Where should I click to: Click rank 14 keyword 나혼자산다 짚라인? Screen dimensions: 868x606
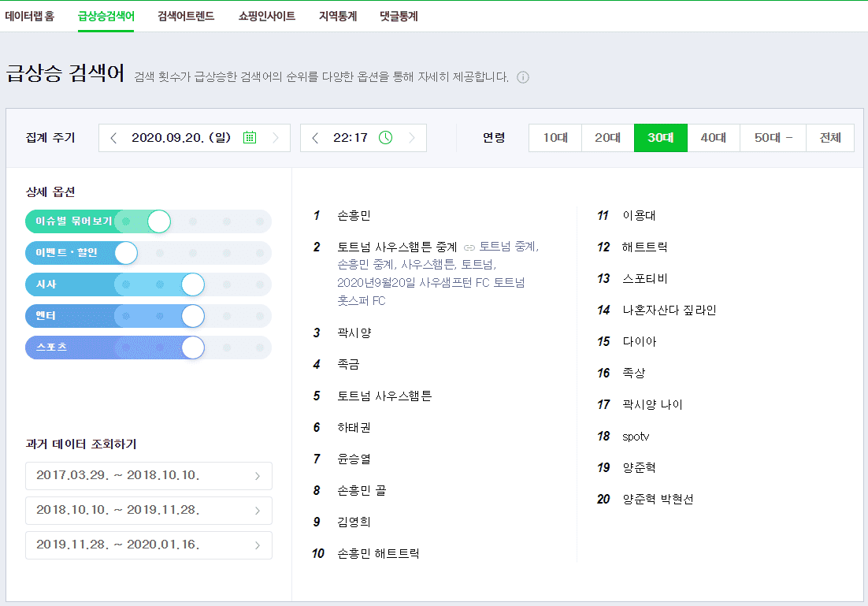tap(670, 310)
